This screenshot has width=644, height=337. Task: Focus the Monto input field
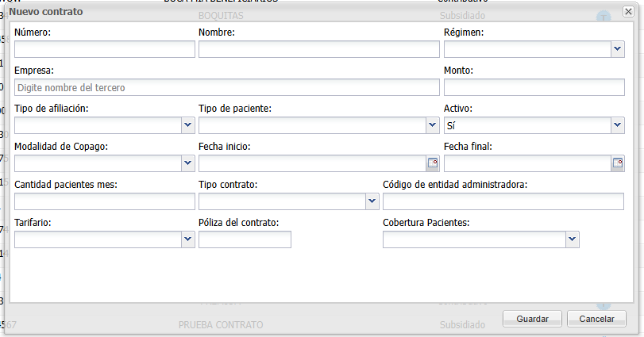click(534, 87)
